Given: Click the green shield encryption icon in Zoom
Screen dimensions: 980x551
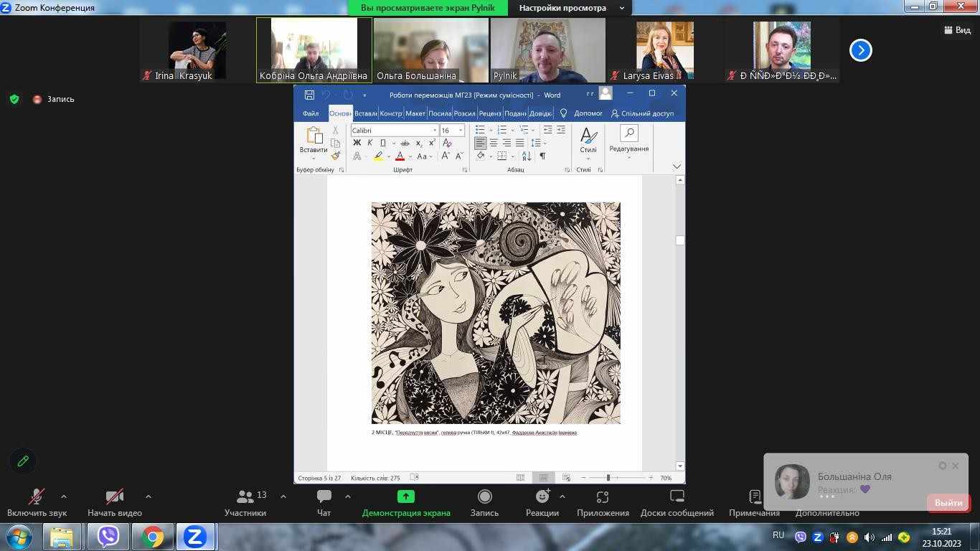Looking at the screenshot, I should tap(14, 99).
